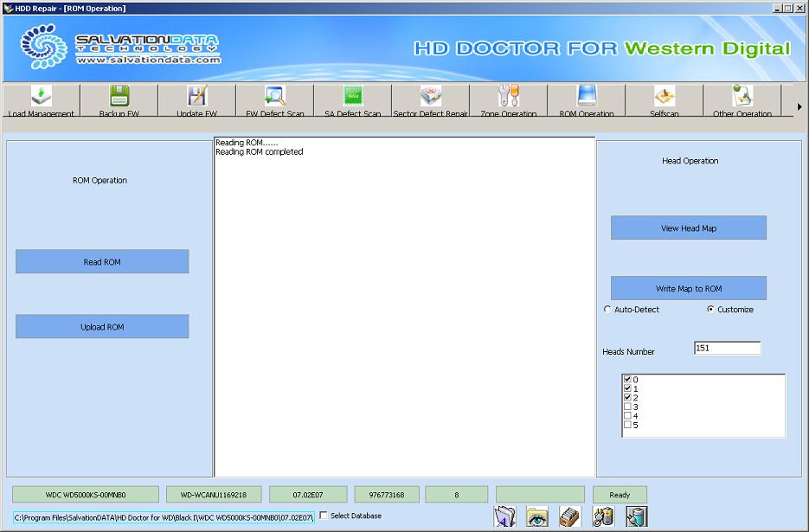This screenshot has width=809, height=532.
Task: Click the LBA count 976773168
Action: point(387,494)
